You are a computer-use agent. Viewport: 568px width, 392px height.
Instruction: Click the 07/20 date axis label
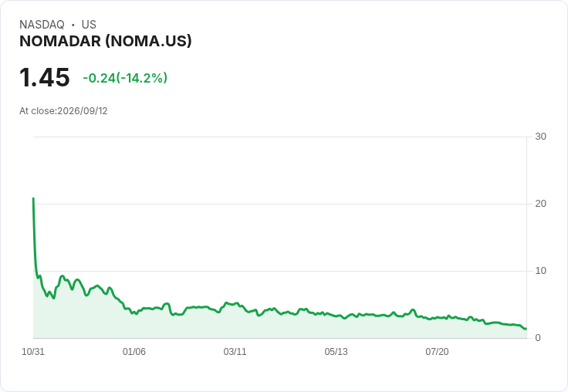pos(437,352)
